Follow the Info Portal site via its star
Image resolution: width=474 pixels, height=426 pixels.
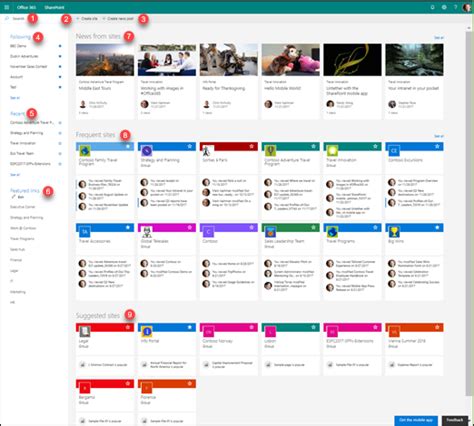click(190, 327)
